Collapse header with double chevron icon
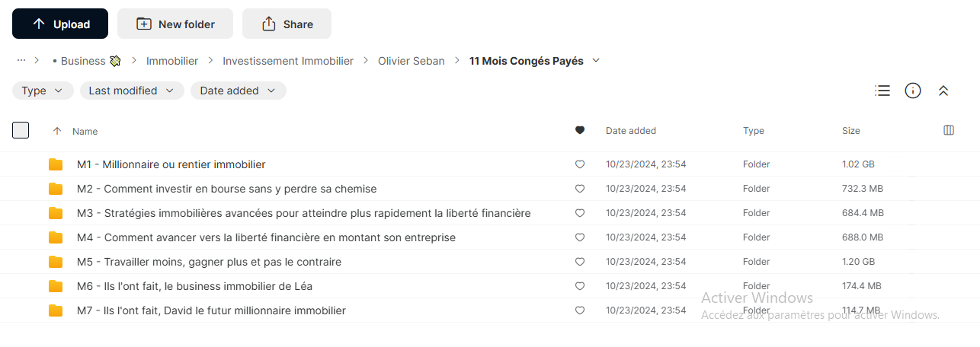The image size is (980, 347). click(x=943, y=91)
